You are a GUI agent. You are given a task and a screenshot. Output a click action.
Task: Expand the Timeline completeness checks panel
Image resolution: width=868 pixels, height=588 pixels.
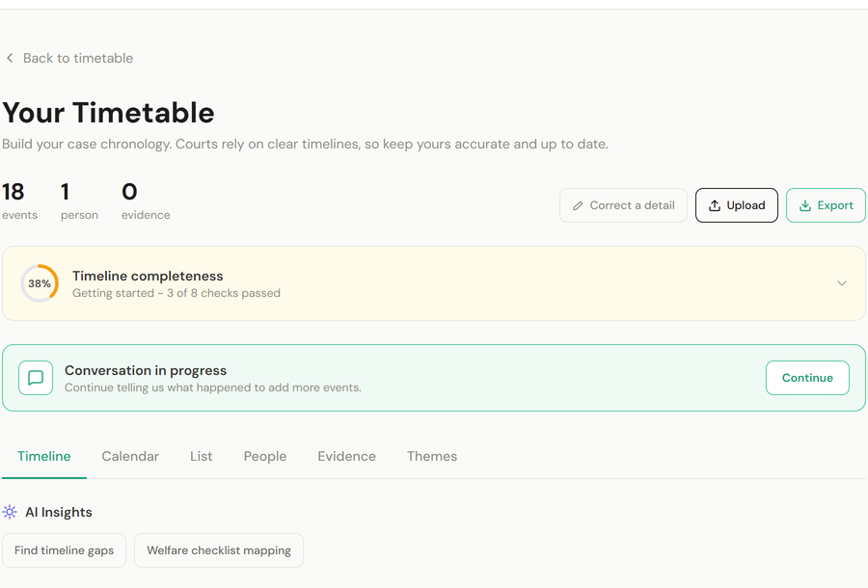(840, 283)
